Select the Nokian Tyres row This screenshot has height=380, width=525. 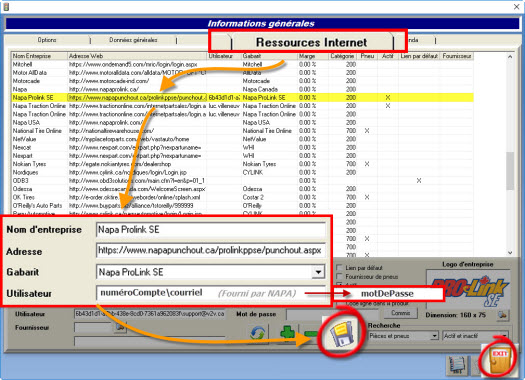coord(242,164)
